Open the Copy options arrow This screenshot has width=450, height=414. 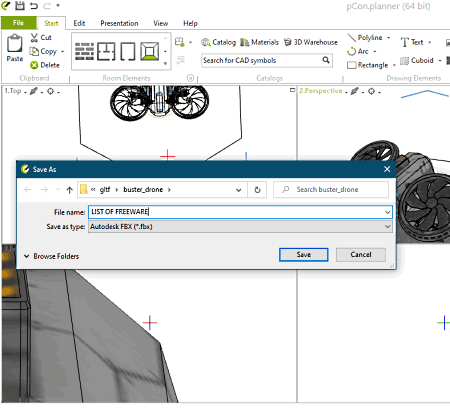coord(62,51)
